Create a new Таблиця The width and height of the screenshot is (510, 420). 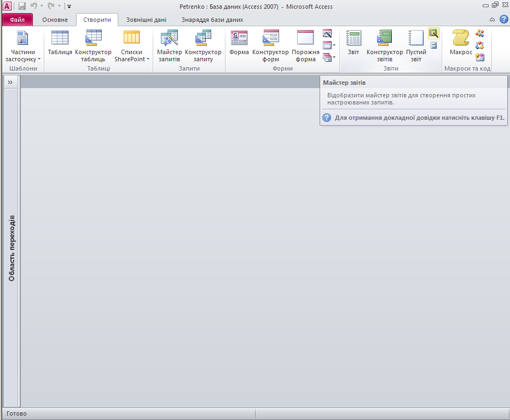[60, 43]
